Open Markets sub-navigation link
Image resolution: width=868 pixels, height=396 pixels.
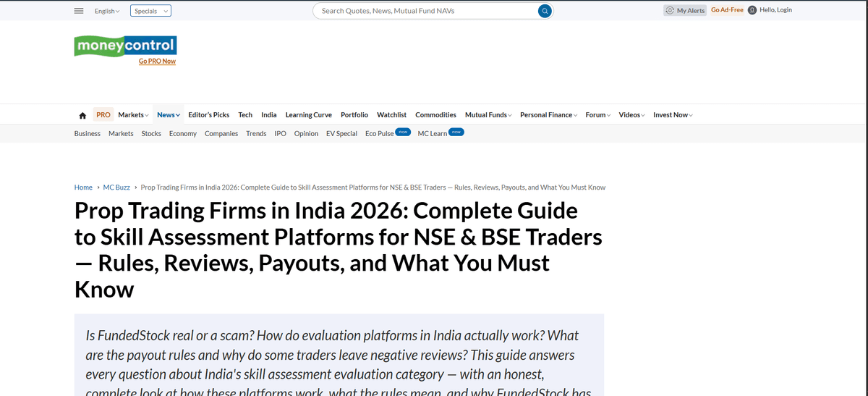[x=121, y=134]
